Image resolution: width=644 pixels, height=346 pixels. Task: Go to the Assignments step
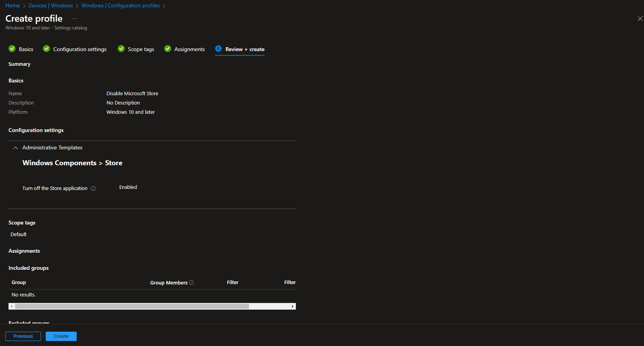coord(189,49)
